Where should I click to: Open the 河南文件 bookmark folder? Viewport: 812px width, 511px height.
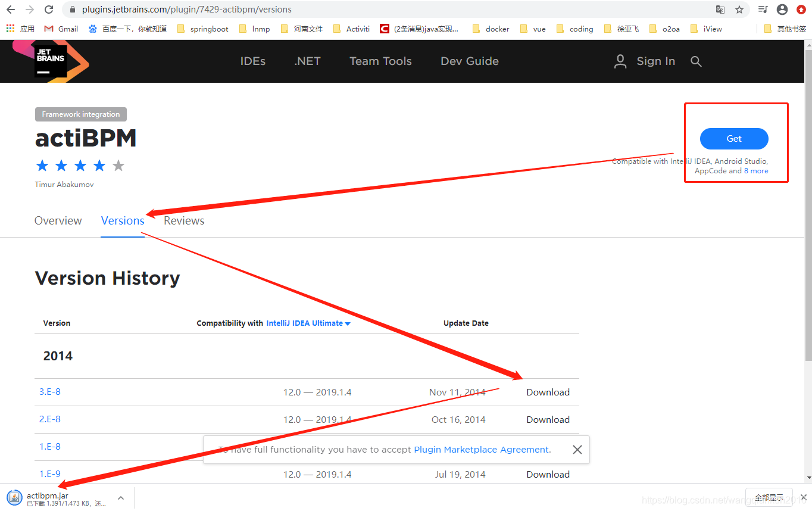pyautogui.click(x=301, y=29)
